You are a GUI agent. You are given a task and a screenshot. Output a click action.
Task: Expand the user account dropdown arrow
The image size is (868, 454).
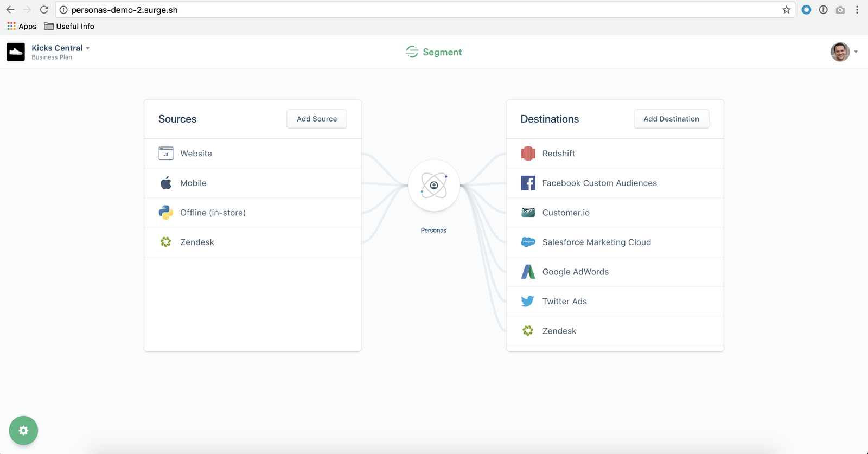click(x=856, y=52)
